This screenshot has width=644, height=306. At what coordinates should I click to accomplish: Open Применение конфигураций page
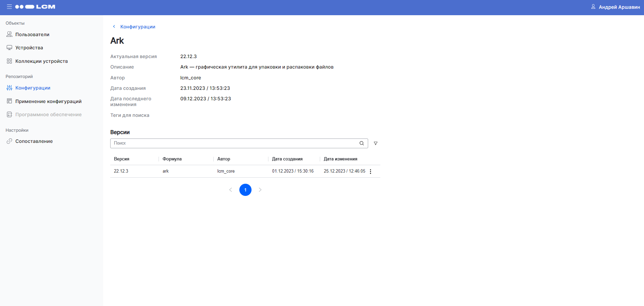[48, 101]
